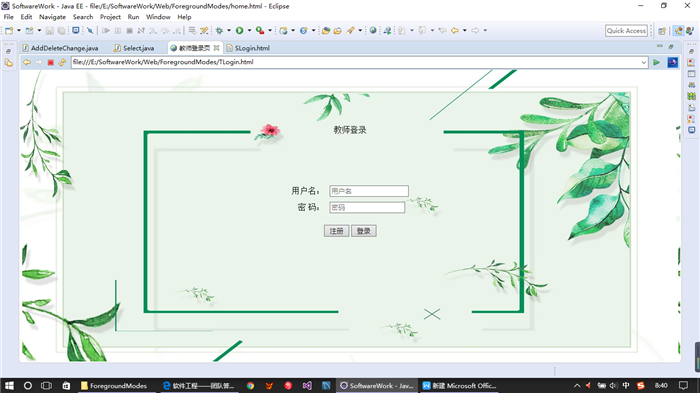Viewport: 700px width, 393px height.
Task: Click the 用户名 username input field
Action: pyautogui.click(x=369, y=191)
